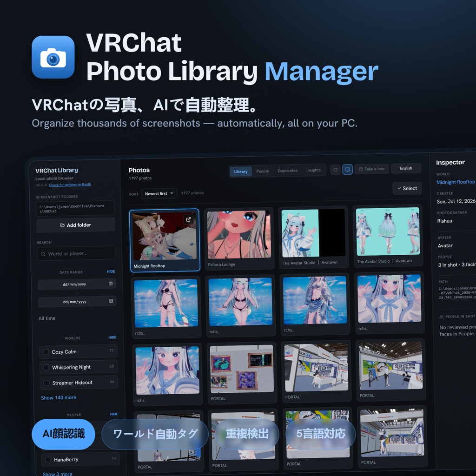Screen dimensions: 476x476
Task: Hide the Worlds filter section
Action: click(x=112, y=337)
